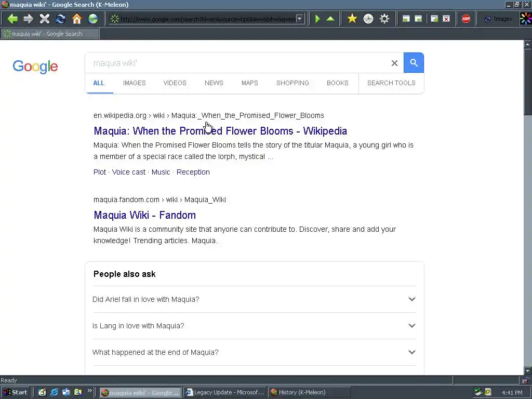Go back with the green left arrow
The width and height of the screenshot is (532, 399).
[x=12, y=19]
